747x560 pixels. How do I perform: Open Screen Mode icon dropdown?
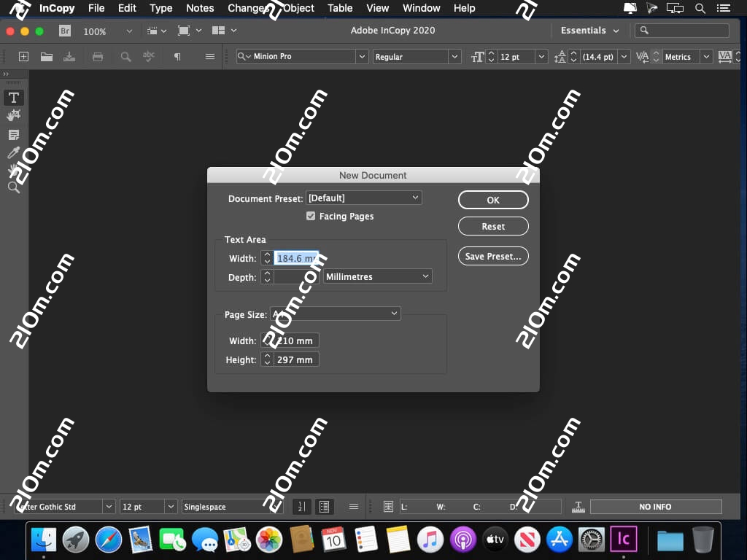[x=189, y=31]
